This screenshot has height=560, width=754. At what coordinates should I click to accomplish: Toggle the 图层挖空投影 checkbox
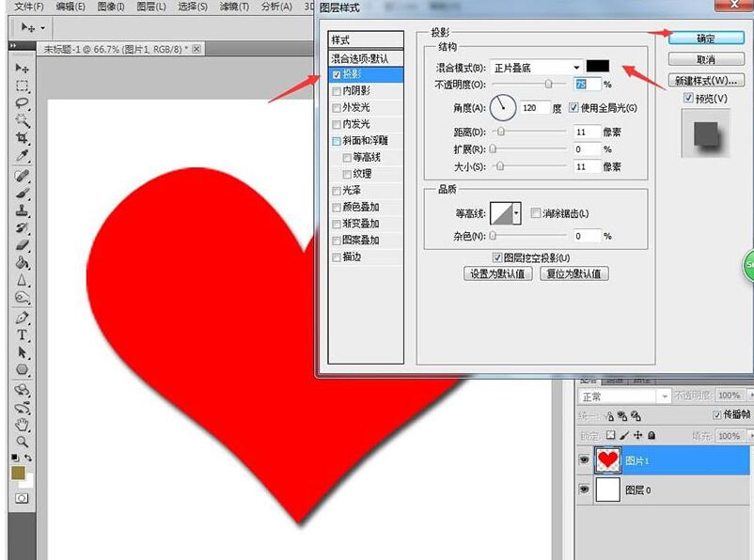click(497, 259)
